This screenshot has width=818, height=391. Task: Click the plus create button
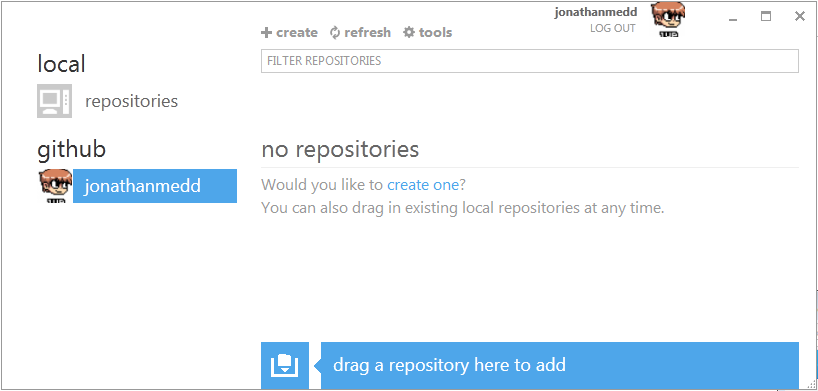(289, 32)
